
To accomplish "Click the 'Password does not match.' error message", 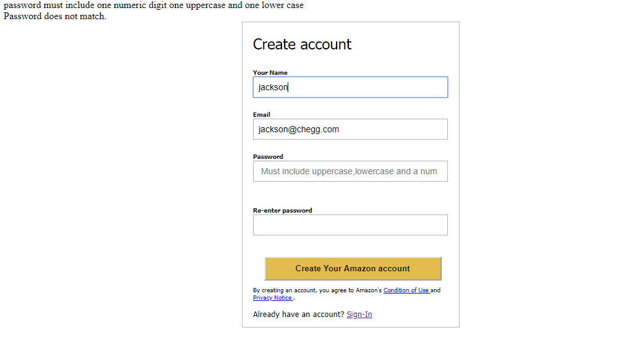I will click(x=55, y=17).
